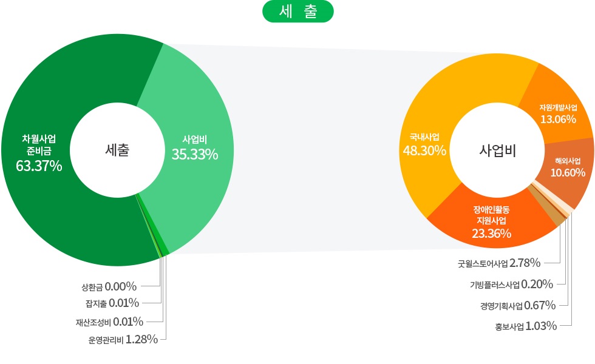Click the green 세출 header badge
595x364 pixels.
(x=297, y=12)
